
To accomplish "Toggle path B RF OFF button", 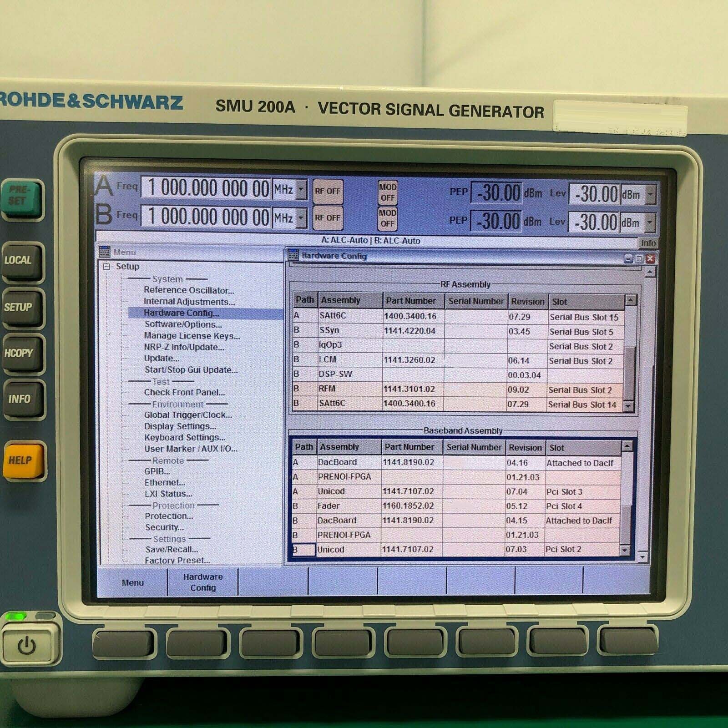I will click(327, 217).
